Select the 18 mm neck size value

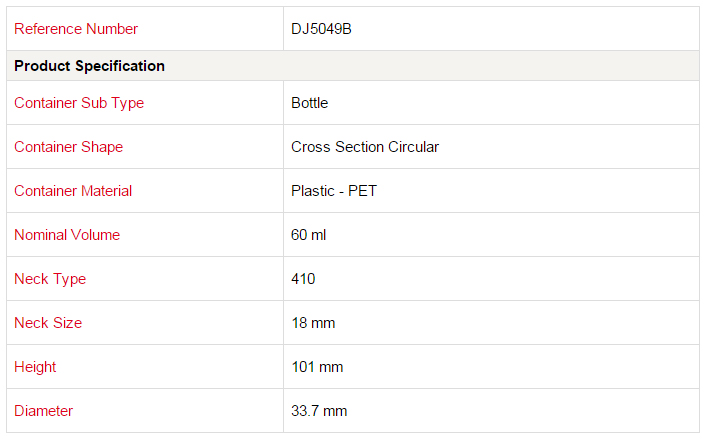click(x=313, y=323)
